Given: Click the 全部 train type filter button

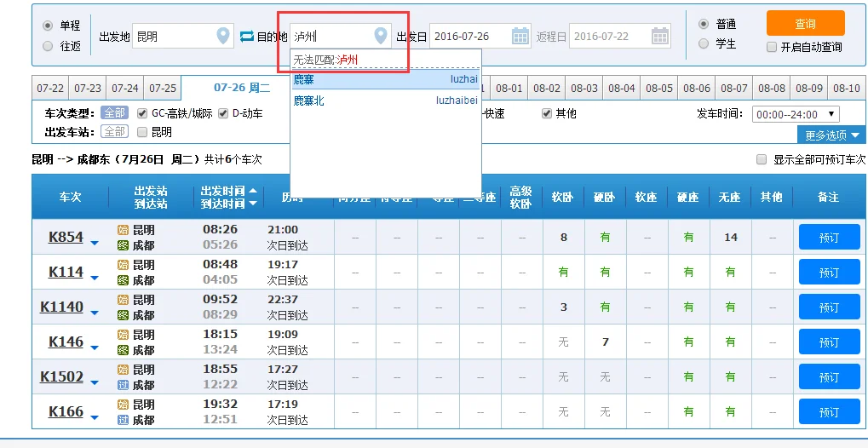Looking at the screenshot, I should (x=115, y=113).
